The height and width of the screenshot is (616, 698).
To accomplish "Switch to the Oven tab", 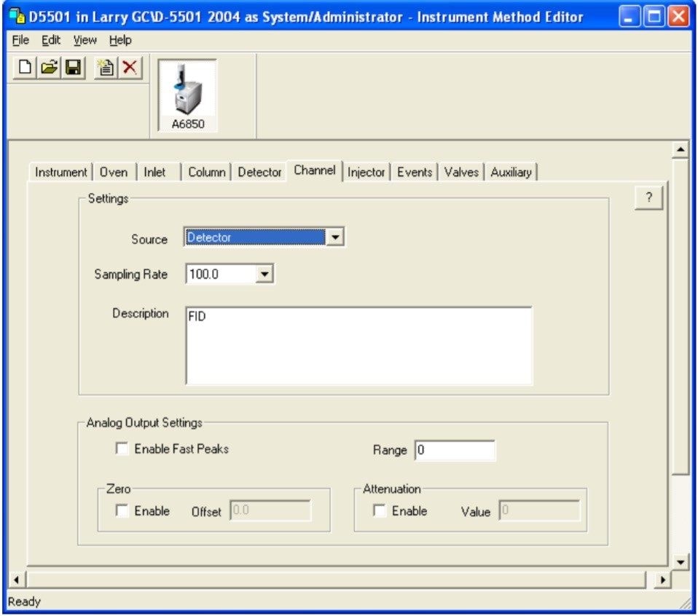I will tap(114, 172).
